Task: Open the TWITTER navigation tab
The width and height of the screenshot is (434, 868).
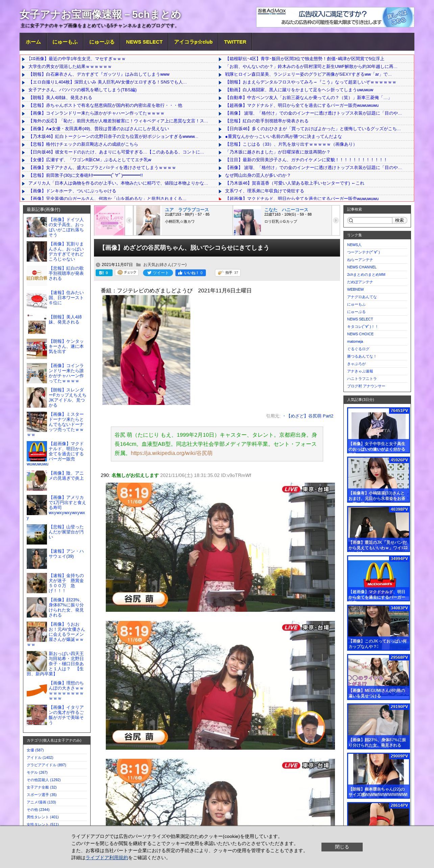Action: tap(235, 42)
